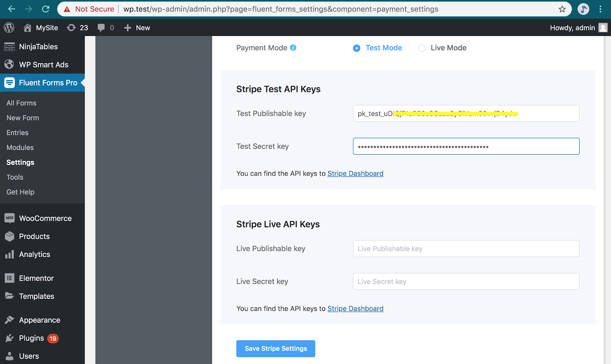Open the Templates menu label
This screenshot has width=611, height=364.
(x=37, y=296)
